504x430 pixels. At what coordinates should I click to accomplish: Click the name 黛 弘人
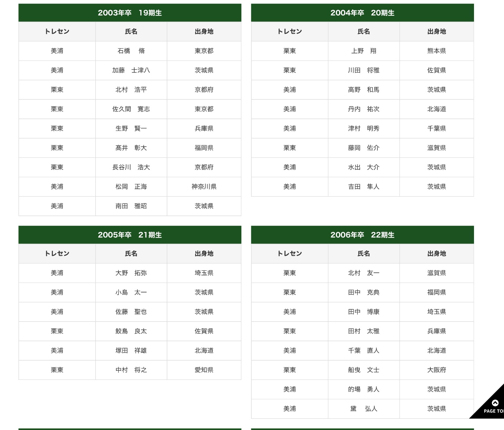[364, 409]
